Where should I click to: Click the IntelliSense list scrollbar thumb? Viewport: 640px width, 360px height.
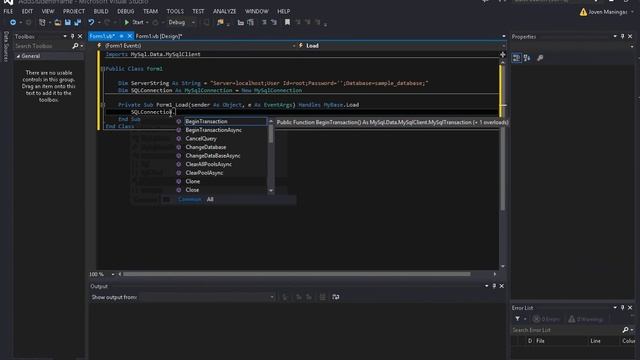point(271,134)
